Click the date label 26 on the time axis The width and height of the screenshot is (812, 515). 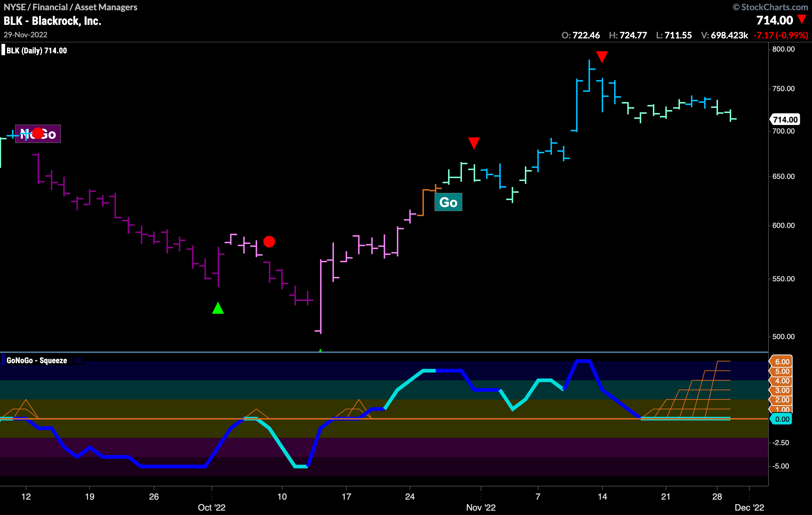[154, 496]
